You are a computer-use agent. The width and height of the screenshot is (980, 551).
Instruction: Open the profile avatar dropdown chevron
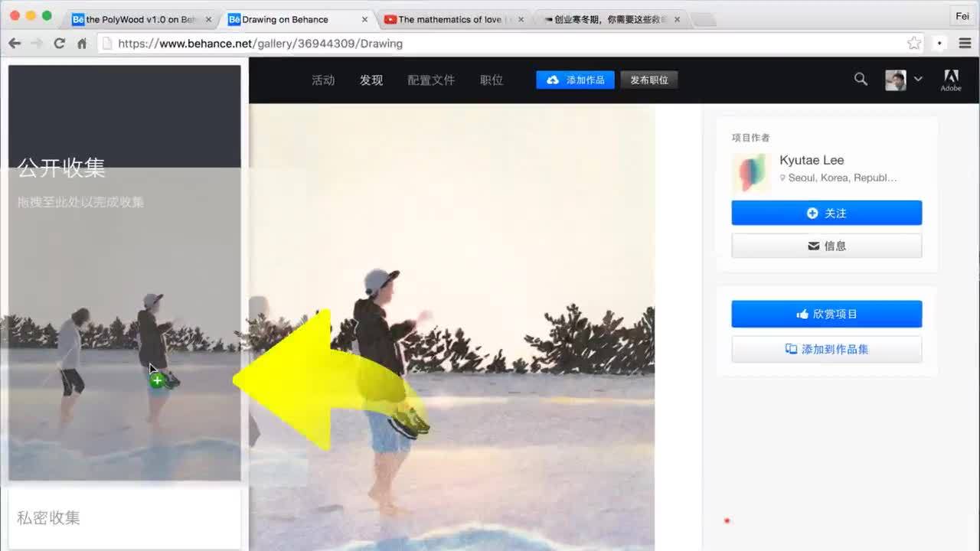pyautogui.click(x=919, y=79)
